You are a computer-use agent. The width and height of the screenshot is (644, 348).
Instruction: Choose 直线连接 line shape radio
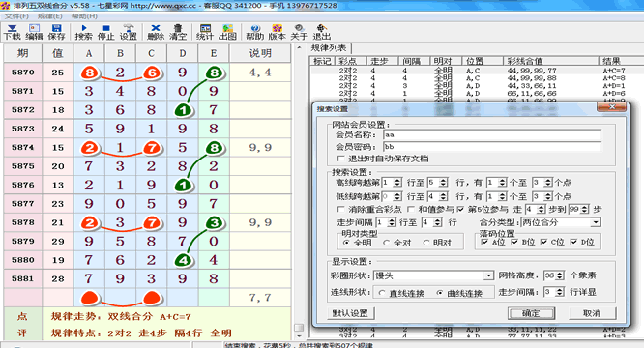pos(382,293)
